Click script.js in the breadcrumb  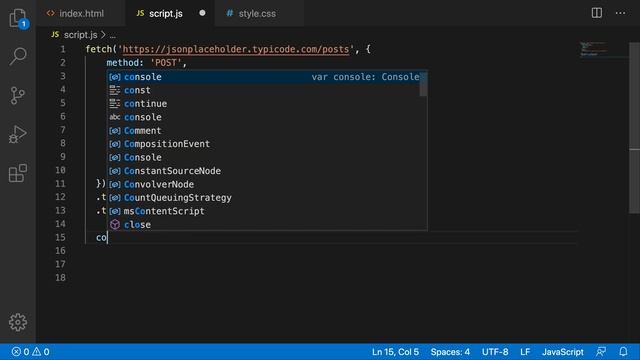pos(80,35)
